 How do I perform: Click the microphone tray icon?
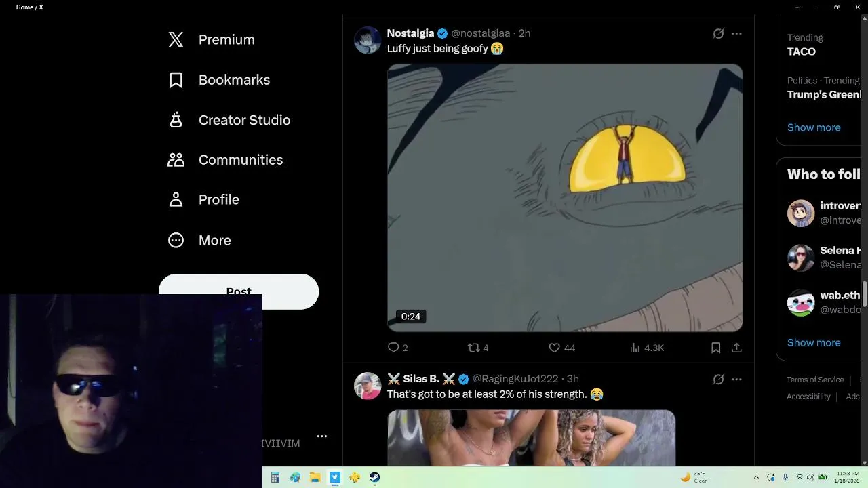(785, 477)
